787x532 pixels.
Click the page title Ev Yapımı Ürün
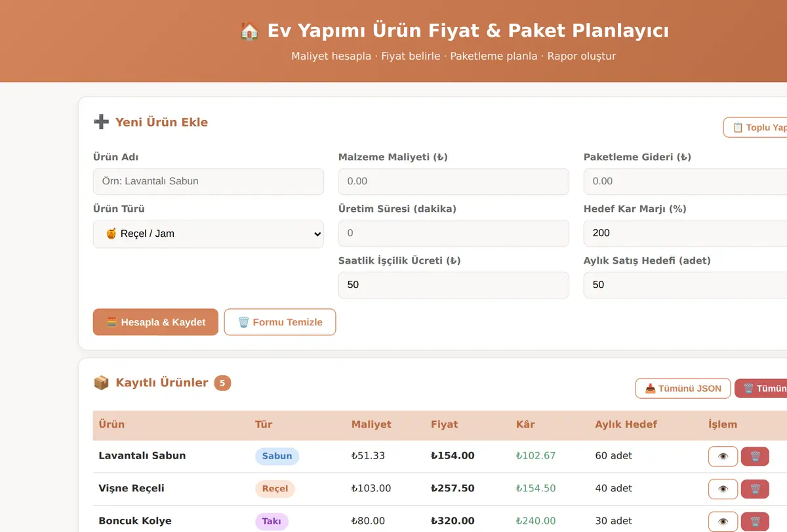point(468,31)
